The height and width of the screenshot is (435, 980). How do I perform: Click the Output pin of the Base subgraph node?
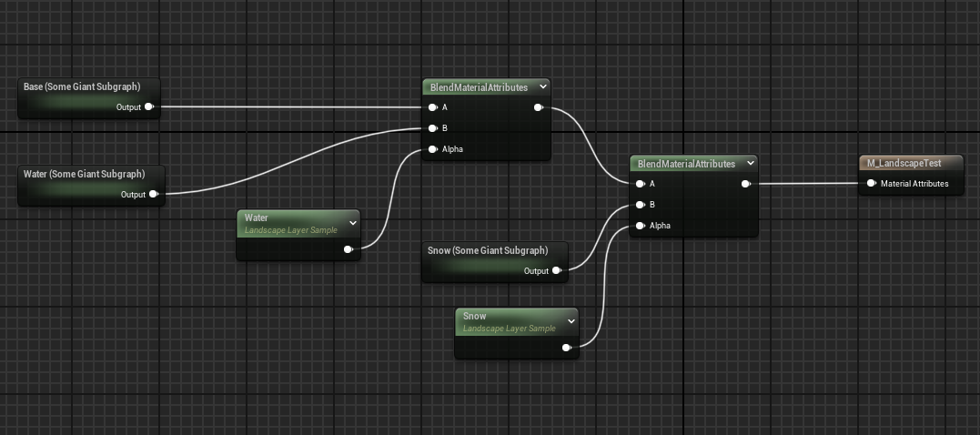coord(149,107)
